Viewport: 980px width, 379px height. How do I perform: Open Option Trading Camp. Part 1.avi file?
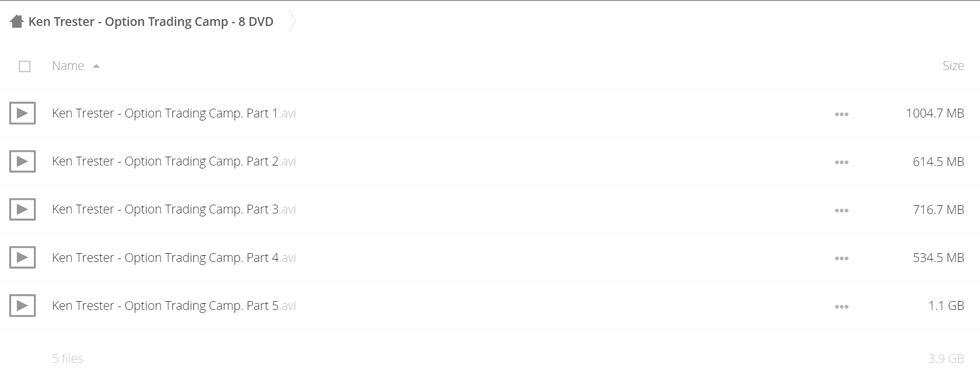[174, 113]
